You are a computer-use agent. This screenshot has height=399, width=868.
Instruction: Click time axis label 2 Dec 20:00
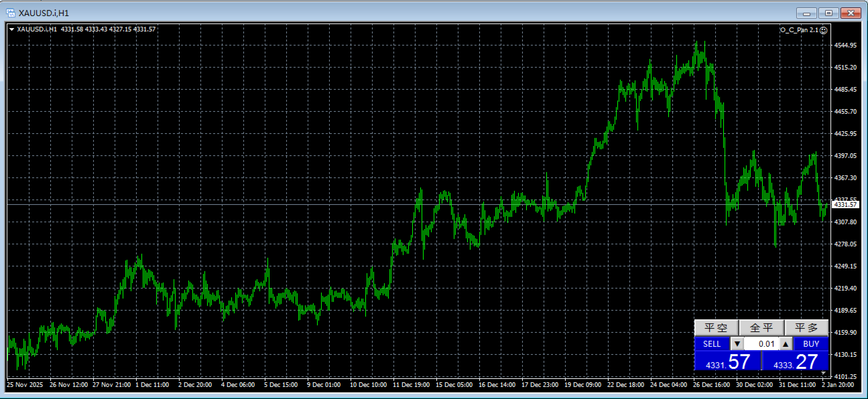[195, 385]
